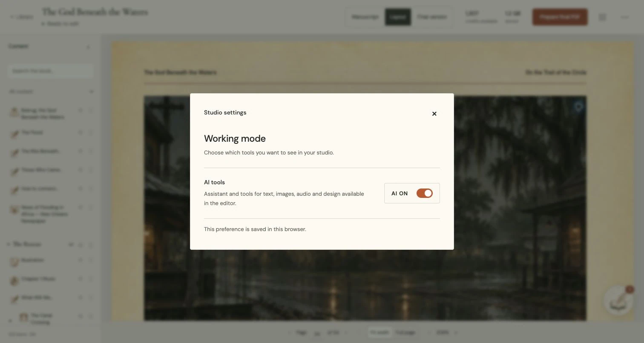The image size is (644, 343).
Task: Close the Studio settings dialog
Action: pyautogui.click(x=434, y=114)
